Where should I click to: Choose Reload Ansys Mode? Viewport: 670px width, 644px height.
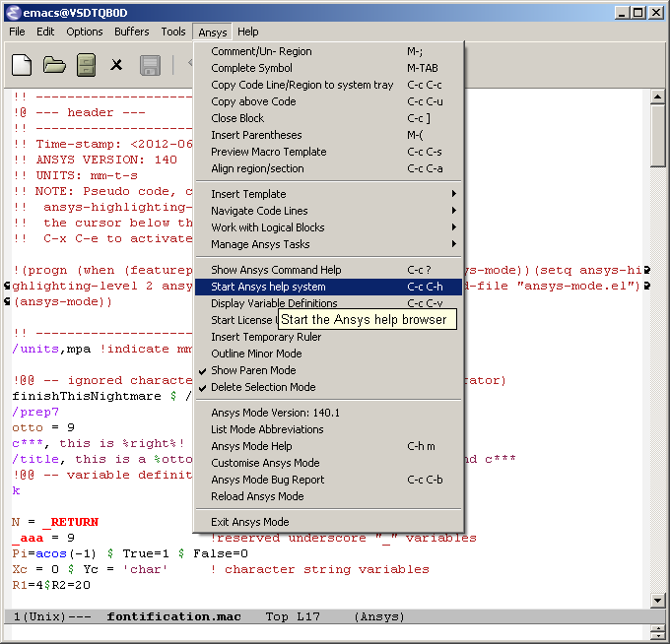coord(328,496)
